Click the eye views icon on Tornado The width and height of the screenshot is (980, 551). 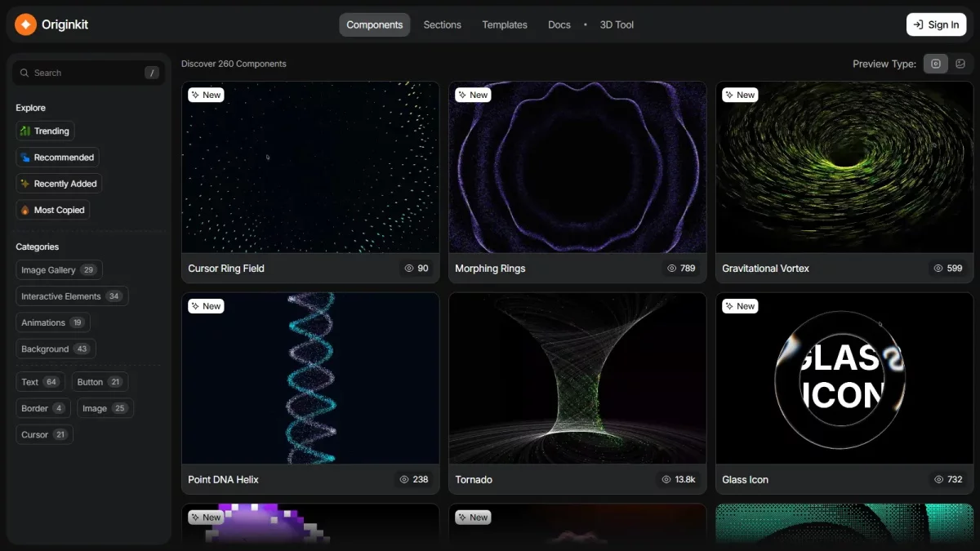click(x=666, y=479)
